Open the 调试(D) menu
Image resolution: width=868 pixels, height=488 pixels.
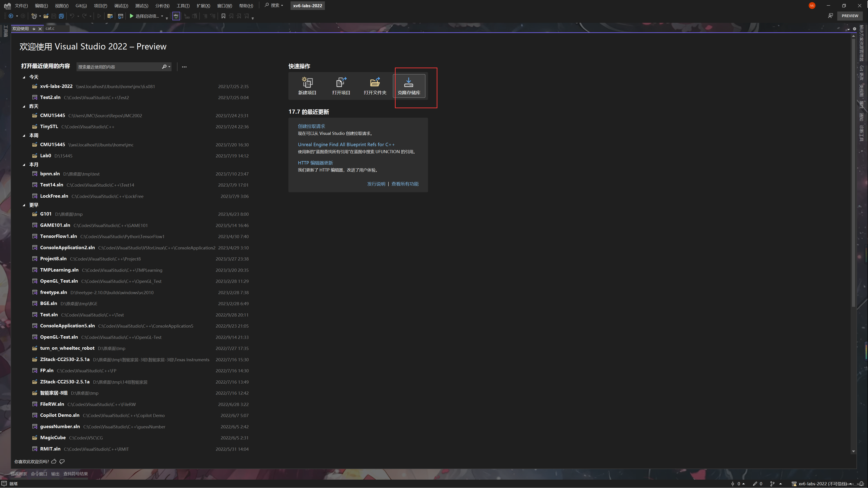(121, 6)
